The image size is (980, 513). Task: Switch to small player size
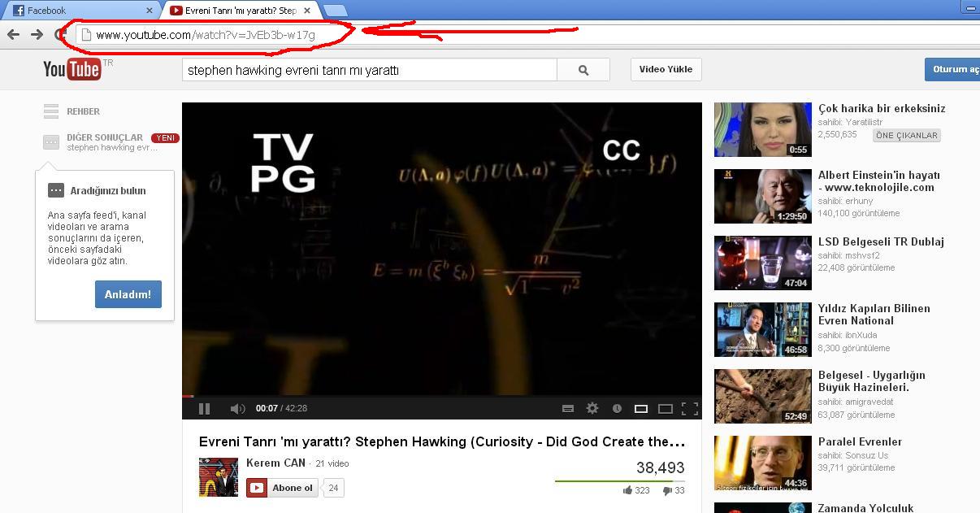641,409
